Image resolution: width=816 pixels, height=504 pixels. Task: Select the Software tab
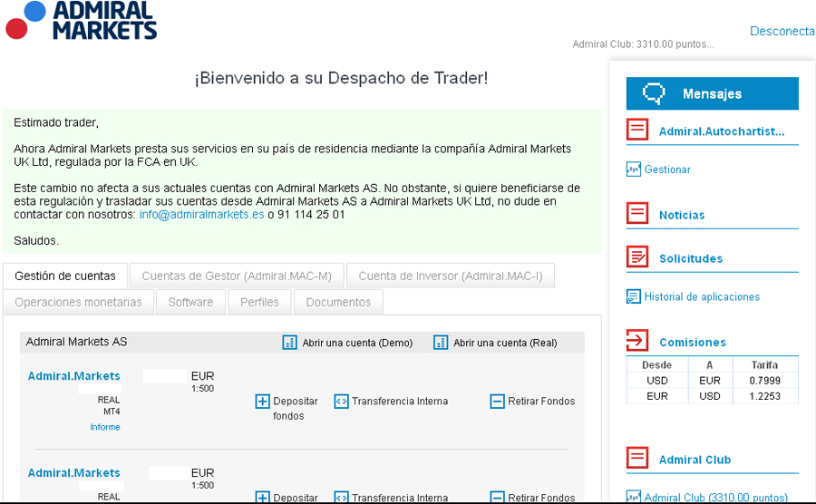(190, 302)
